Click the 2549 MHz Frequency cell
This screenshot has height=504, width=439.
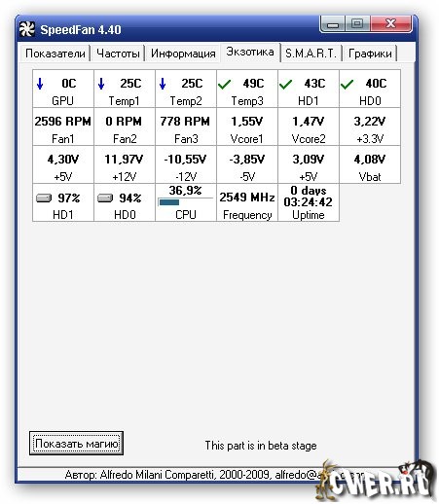coord(247,202)
